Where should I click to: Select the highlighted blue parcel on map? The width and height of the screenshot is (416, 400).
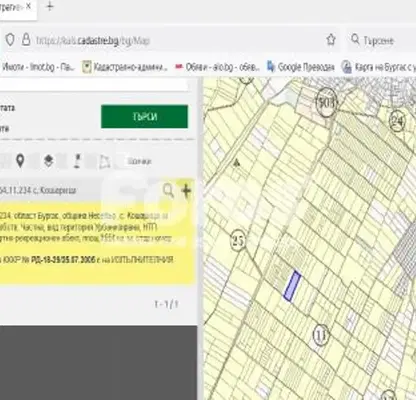tap(292, 286)
